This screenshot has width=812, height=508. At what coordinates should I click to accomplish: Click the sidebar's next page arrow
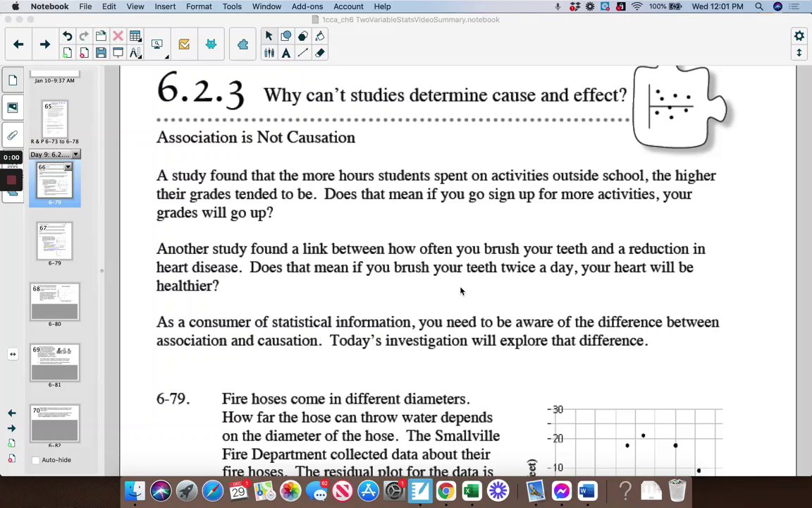click(11, 428)
